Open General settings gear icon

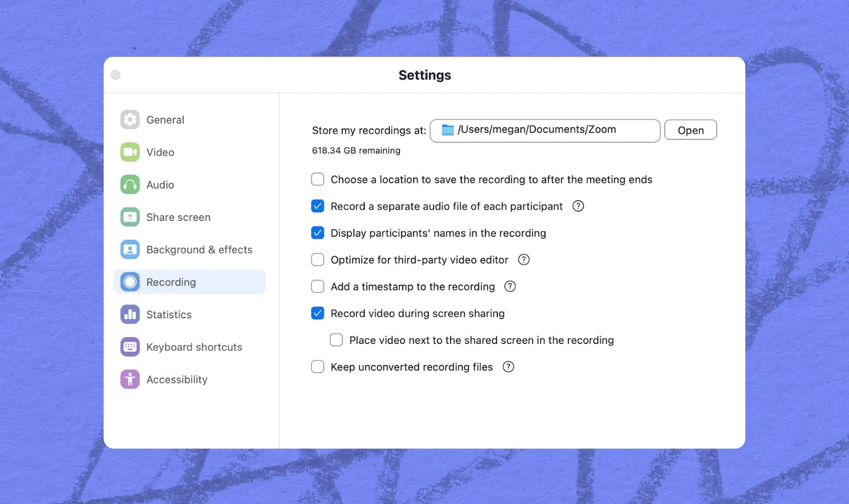[x=130, y=120]
